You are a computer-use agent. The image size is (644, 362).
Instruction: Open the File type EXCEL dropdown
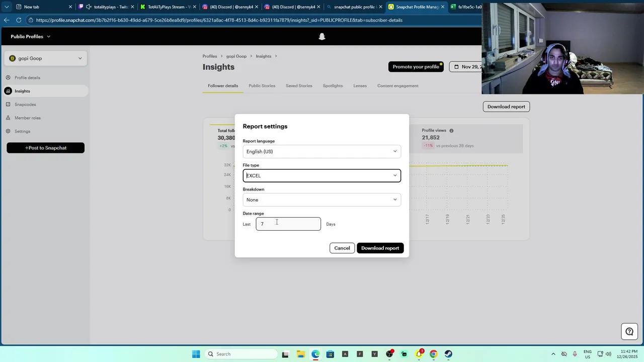pyautogui.click(x=321, y=175)
